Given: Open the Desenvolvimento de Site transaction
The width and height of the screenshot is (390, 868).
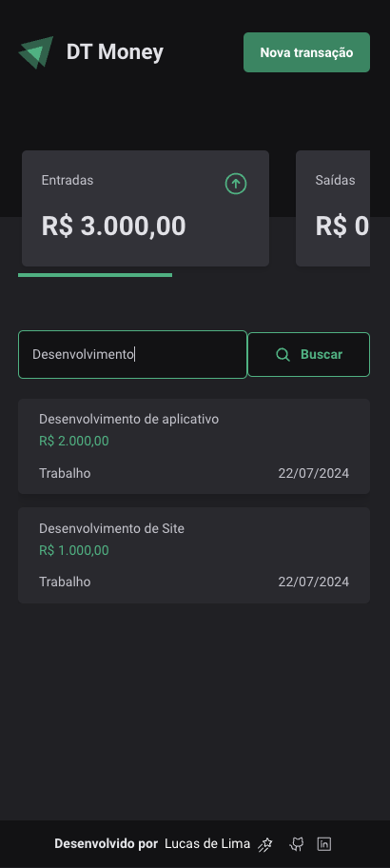Looking at the screenshot, I should pyautogui.click(x=194, y=555).
